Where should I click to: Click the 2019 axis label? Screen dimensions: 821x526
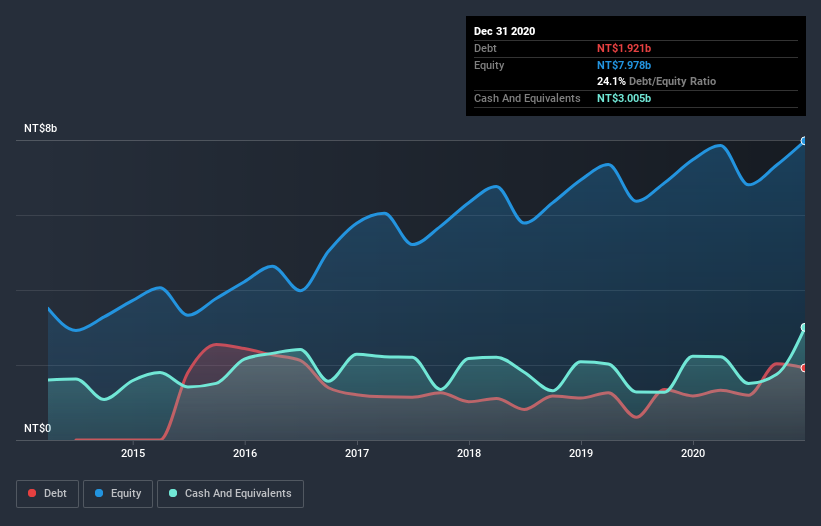(x=581, y=453)
